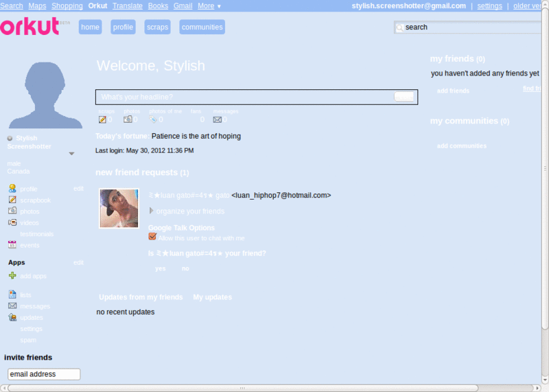Screen dimensions: 549x392
Task: Open spam link in left sidebar
Action: point(28,340)
